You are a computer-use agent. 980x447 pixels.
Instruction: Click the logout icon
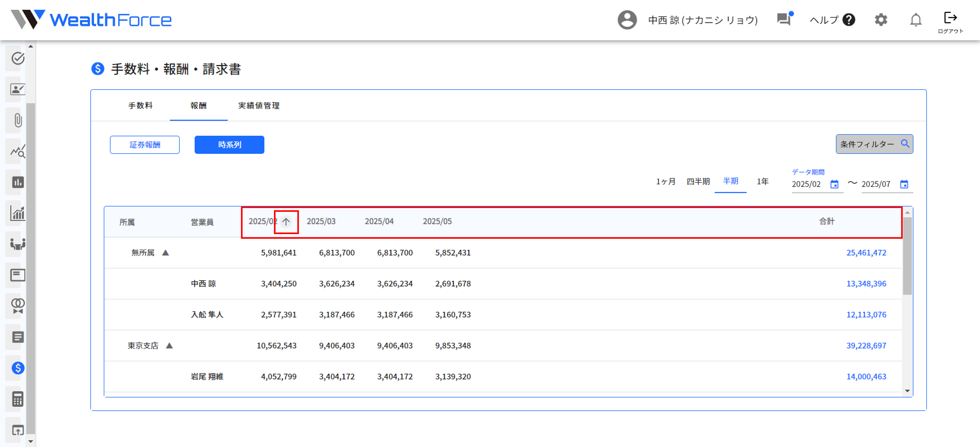[x=950, y=18]
